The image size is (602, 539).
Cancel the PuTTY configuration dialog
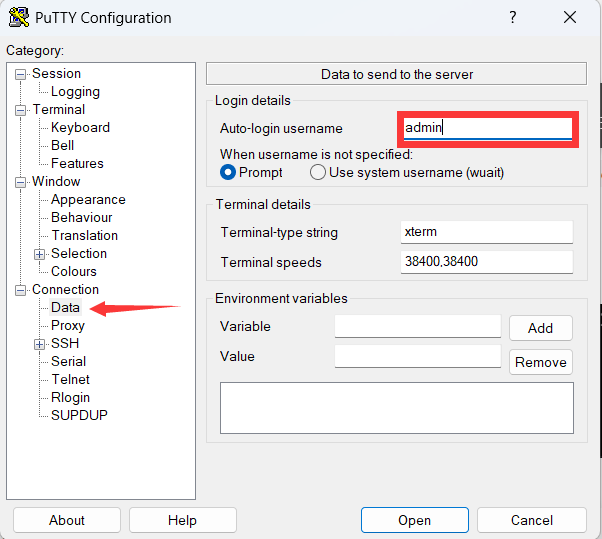click(x=532, y=520)
